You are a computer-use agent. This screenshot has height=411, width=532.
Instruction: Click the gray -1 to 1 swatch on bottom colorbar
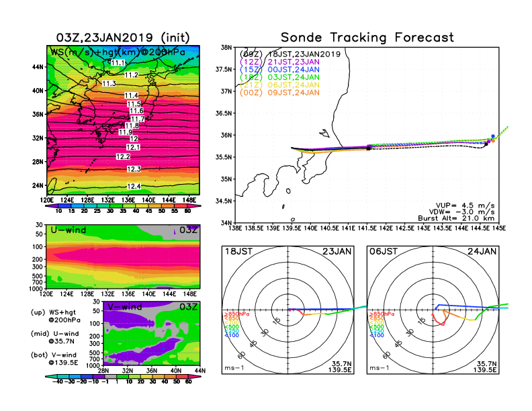coord(110,376)
